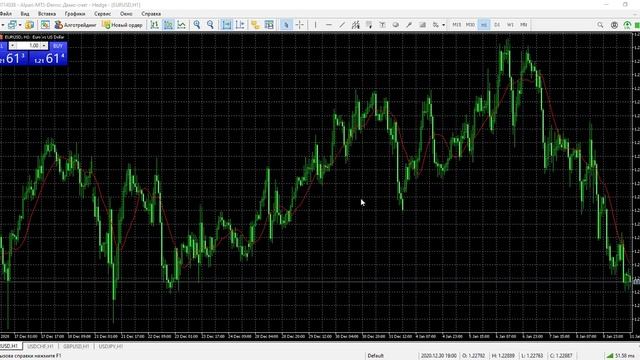Expand the profiles dropdown arrow

(x=20, y=25)
